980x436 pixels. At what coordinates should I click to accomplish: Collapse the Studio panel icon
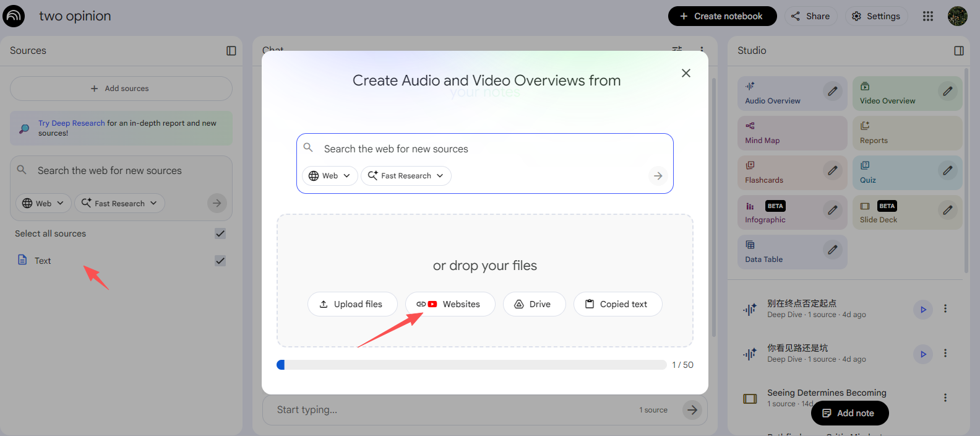point(959,51)
